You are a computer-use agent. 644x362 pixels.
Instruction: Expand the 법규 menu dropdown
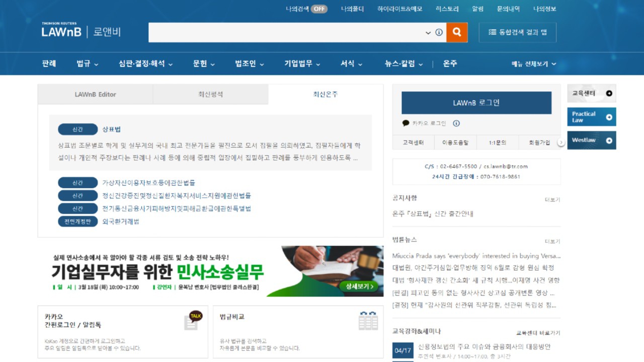88,64
